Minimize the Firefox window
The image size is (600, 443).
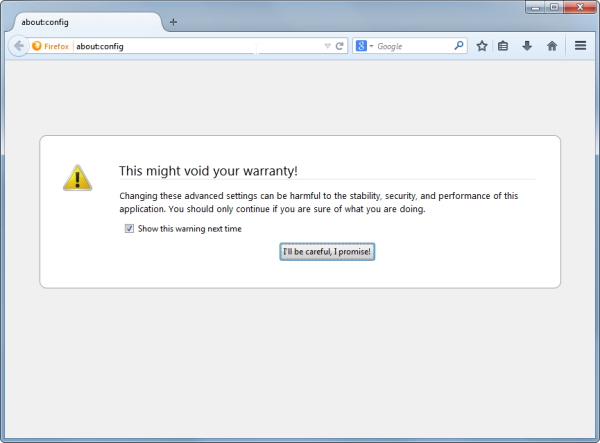tap(536, 7)
